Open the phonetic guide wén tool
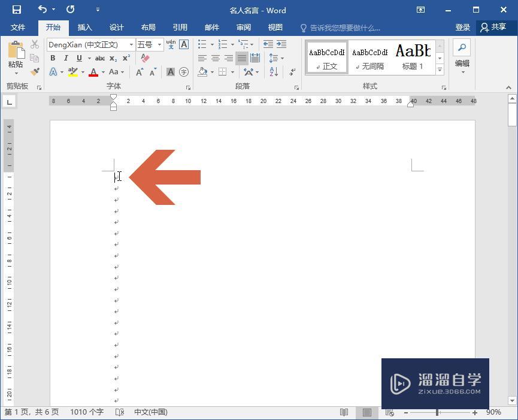Viewport: 518px width, 420px height. 171,44
